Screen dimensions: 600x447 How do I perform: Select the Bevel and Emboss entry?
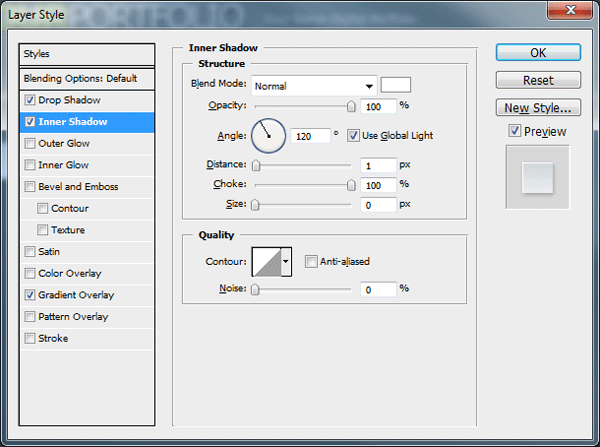78,187
